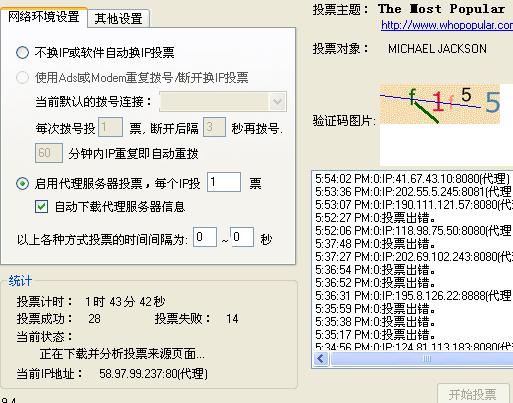Click the 60 minutes IP repeat field
This screenshot has width=513, height=403.
(49, 153)
